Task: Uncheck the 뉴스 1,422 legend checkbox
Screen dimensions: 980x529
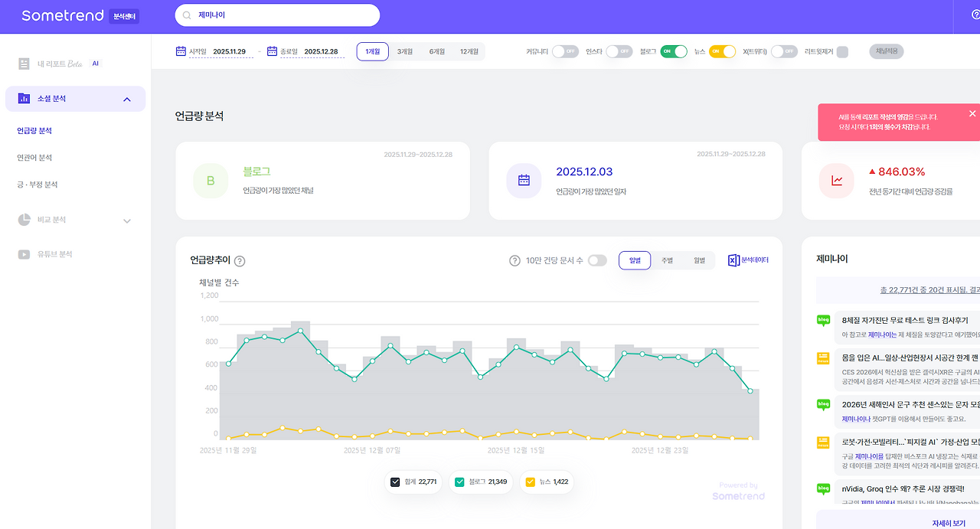Action: coord(530,482)
